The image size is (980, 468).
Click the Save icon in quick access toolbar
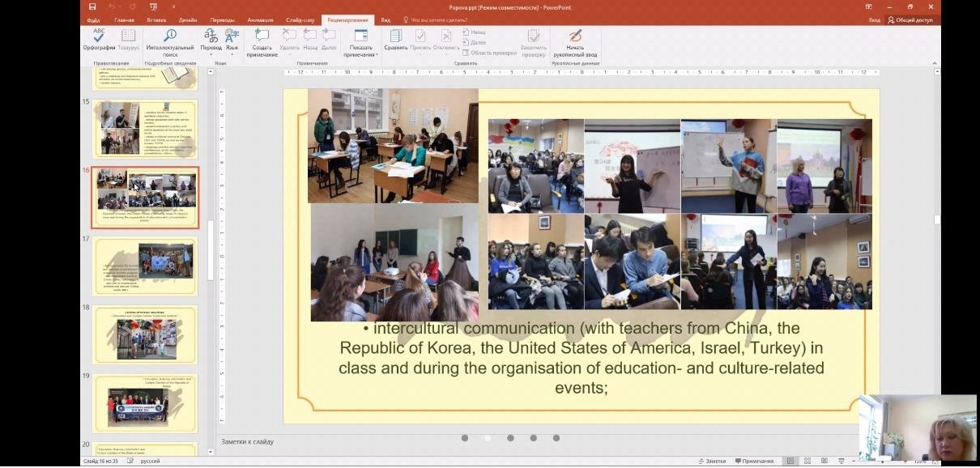pos(92,6)
